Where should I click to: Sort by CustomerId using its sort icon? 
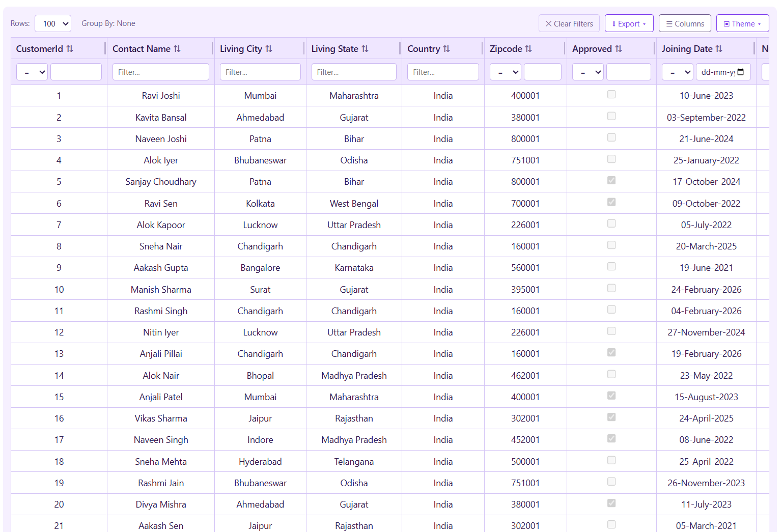(x=70, y=49)
